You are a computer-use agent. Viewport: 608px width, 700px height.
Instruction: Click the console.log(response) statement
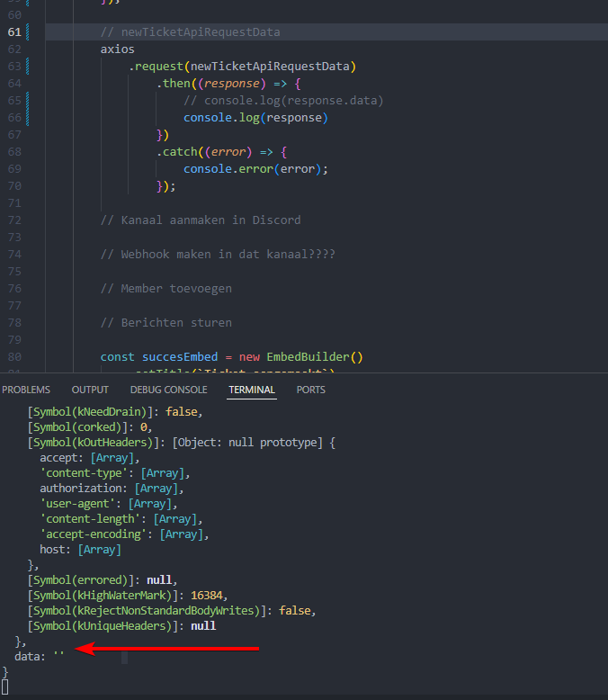255,118
